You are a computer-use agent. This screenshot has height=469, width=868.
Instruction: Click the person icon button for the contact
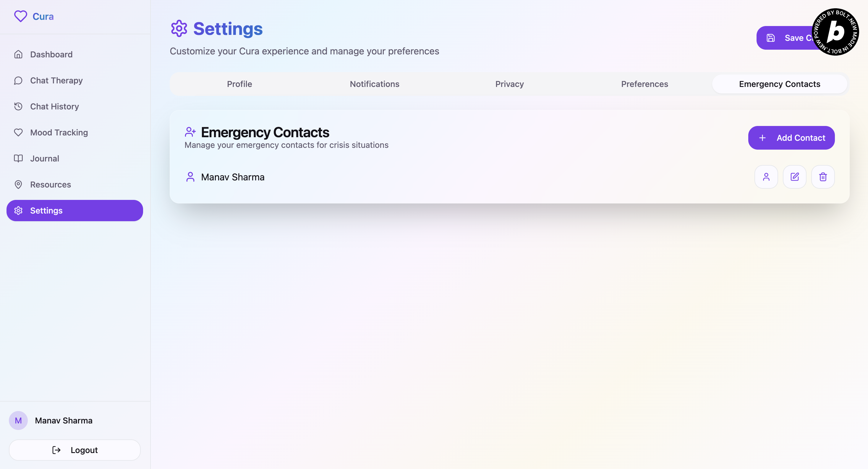pyautogui.click(x=766, y=177)
